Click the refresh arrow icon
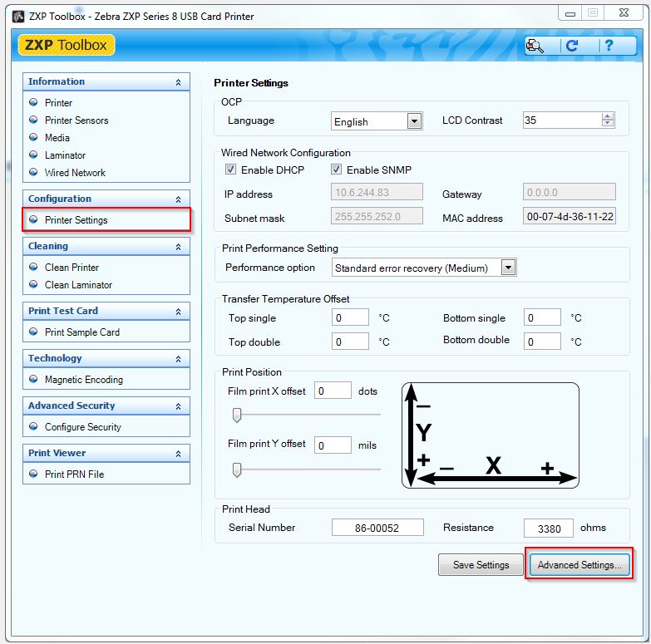The height and width of the screenshot is (644, 651). [572, 46]
